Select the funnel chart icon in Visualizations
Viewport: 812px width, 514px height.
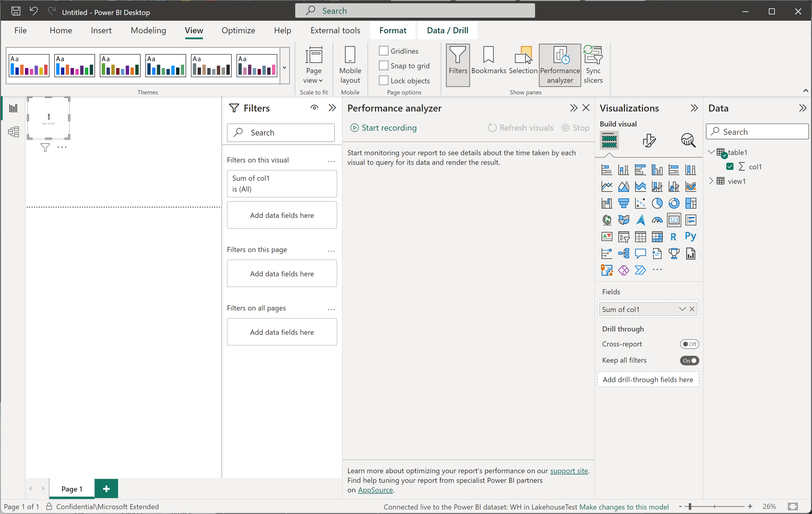(x=623, y=203)
